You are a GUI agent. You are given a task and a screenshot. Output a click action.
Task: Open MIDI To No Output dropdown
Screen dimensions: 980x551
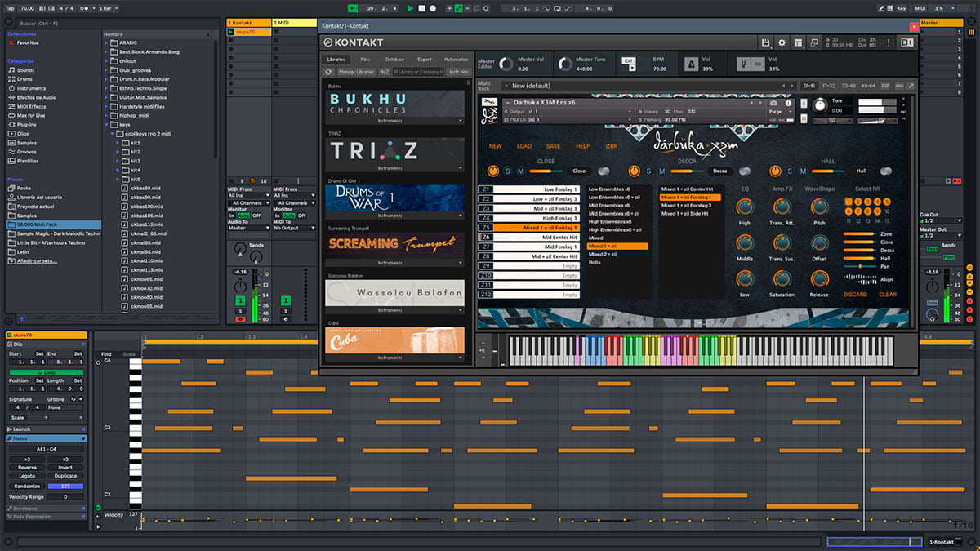pos(295,229)
